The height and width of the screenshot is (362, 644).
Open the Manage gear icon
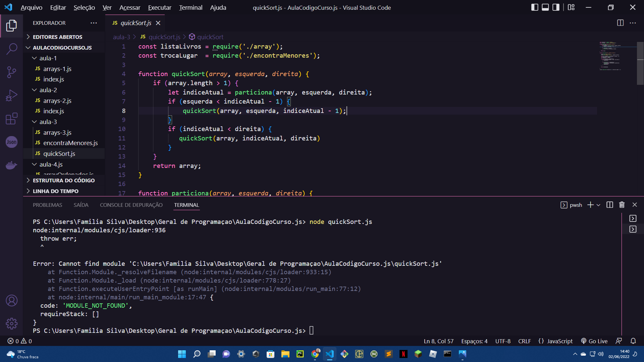pyautogui.click(x=11, y=324)
